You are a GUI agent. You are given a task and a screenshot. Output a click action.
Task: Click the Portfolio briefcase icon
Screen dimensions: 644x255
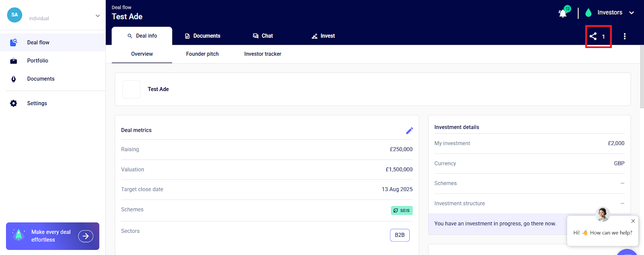14,61
